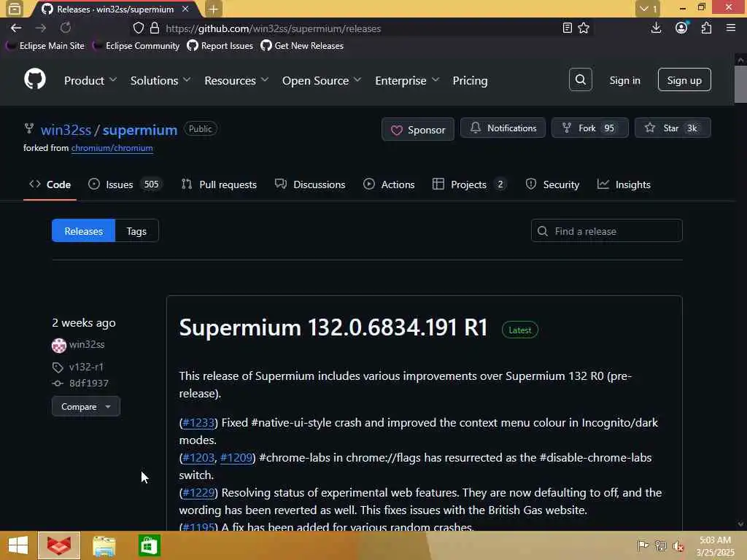Click the network tray icon
This screenshot has height=560, width=747.
click(x=660, y=545)
